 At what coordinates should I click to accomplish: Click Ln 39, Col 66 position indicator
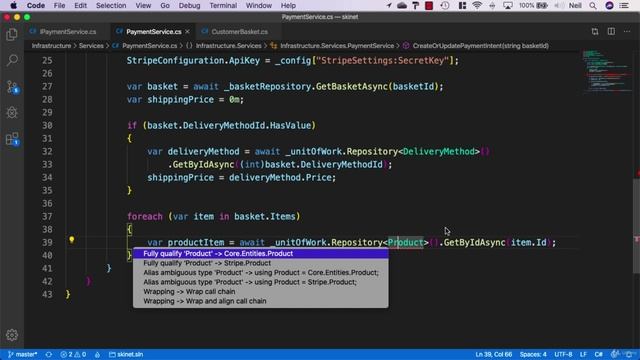(493, 354)
